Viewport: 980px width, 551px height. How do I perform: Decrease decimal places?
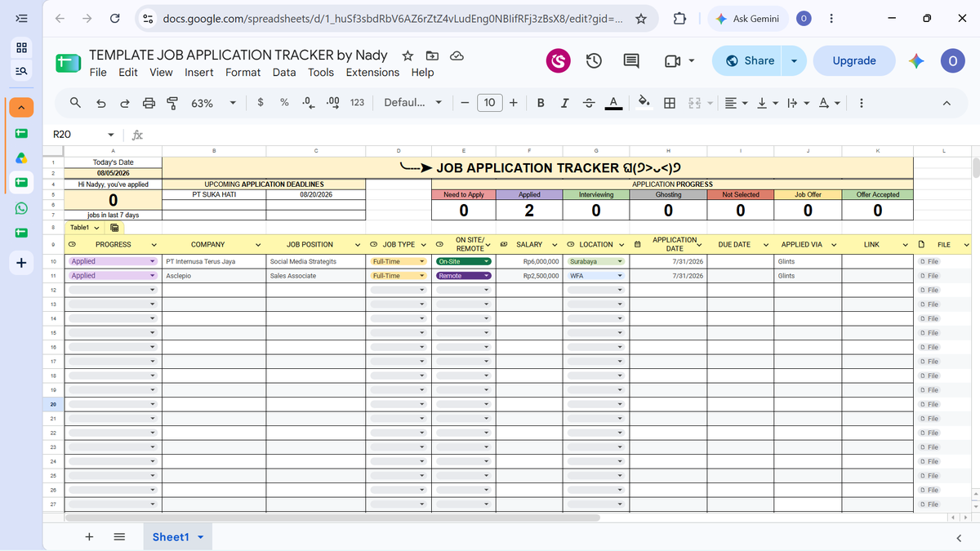click(x=308, y=103)
